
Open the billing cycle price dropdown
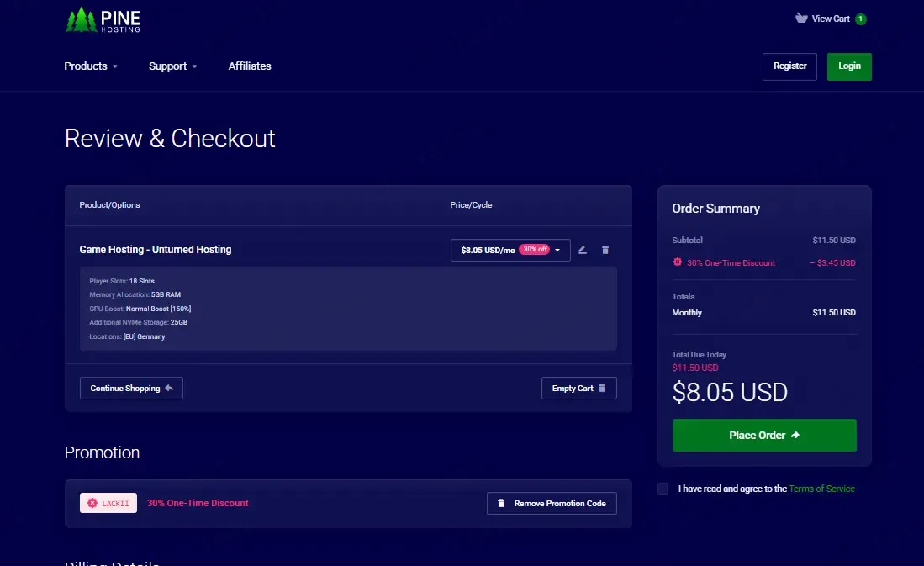click(x=510, y=250)
